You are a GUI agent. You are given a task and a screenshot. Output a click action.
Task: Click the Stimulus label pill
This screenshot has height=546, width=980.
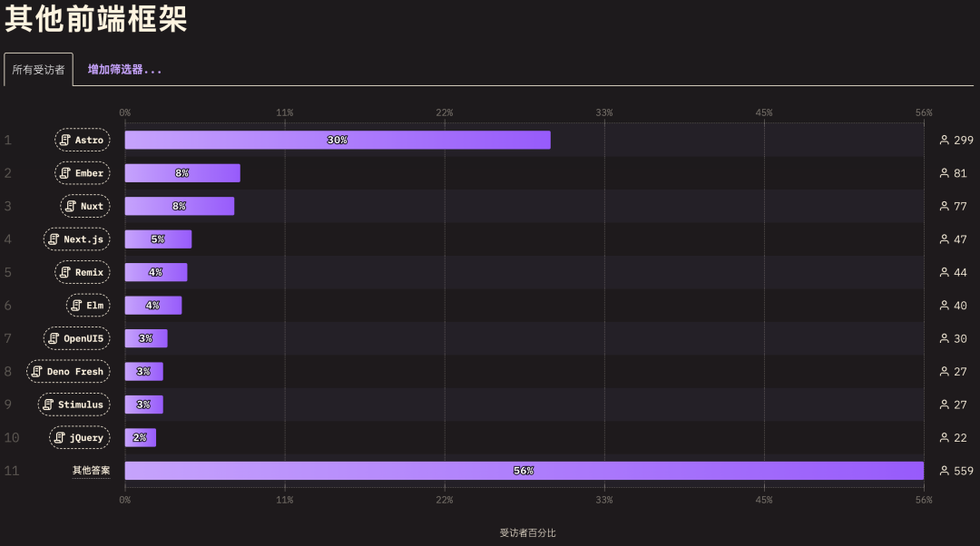[x=73, y=405]
